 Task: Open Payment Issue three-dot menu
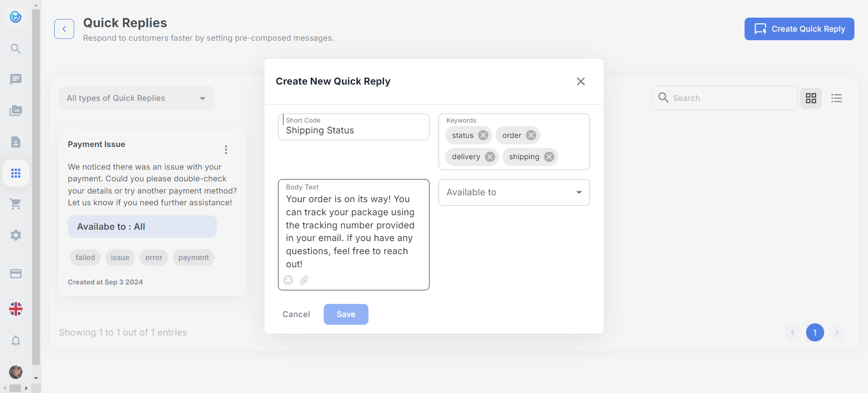[x=226, y=150]
